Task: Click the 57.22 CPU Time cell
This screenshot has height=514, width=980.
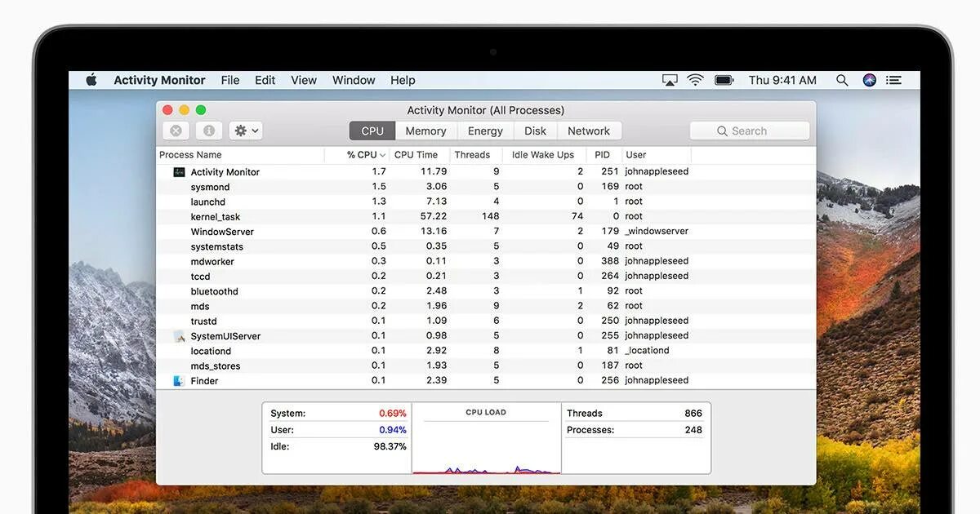Action: pos(433,216)
